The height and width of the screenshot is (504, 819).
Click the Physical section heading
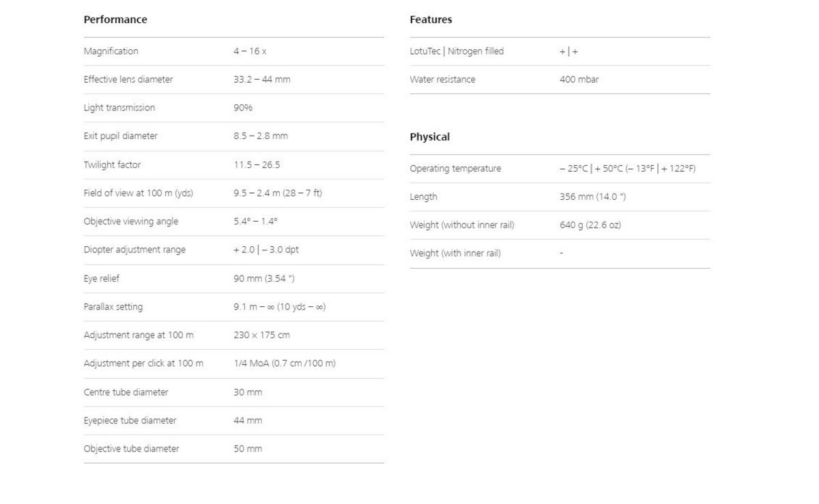429,137
